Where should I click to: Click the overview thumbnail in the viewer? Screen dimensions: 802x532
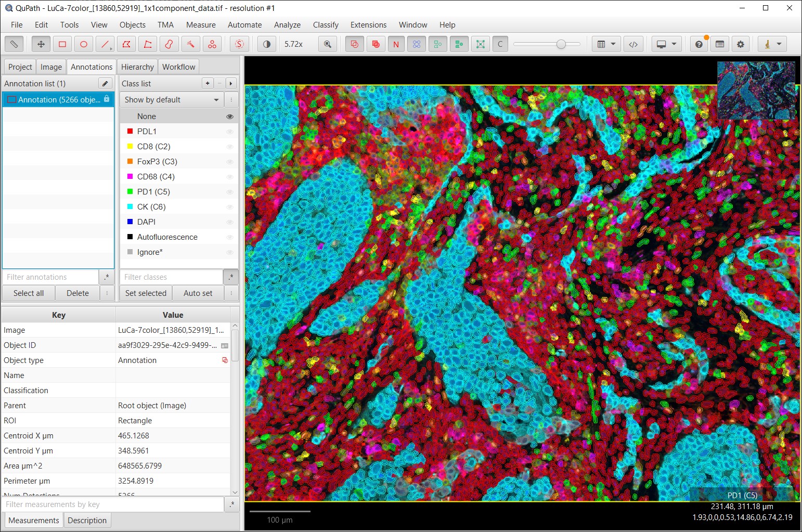click(756, 90)
